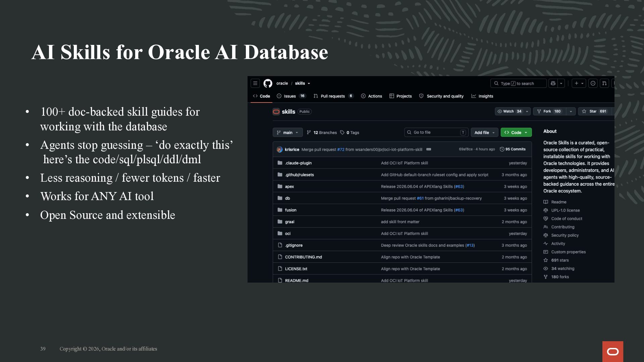The image size is (644, 362).
Task: Switch to the Insights tab
Action: click(x=482, y=96)
